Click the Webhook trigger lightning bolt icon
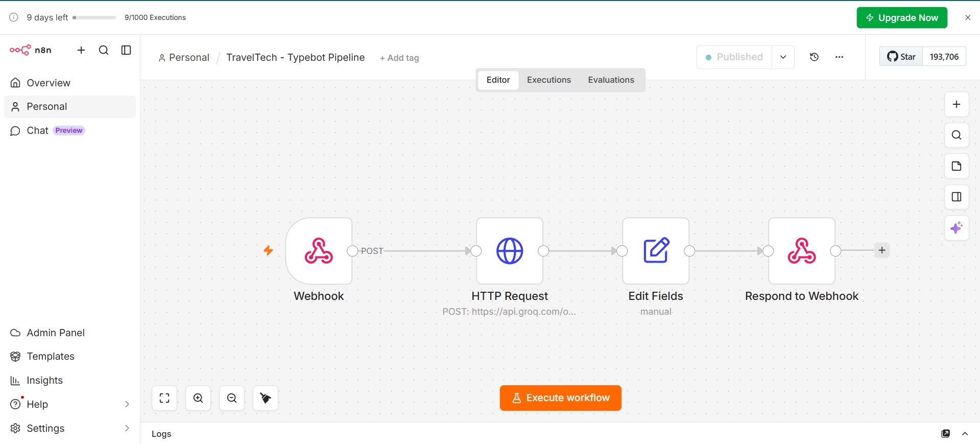Viewport: 980px width, 444px height. click(268, 250)
